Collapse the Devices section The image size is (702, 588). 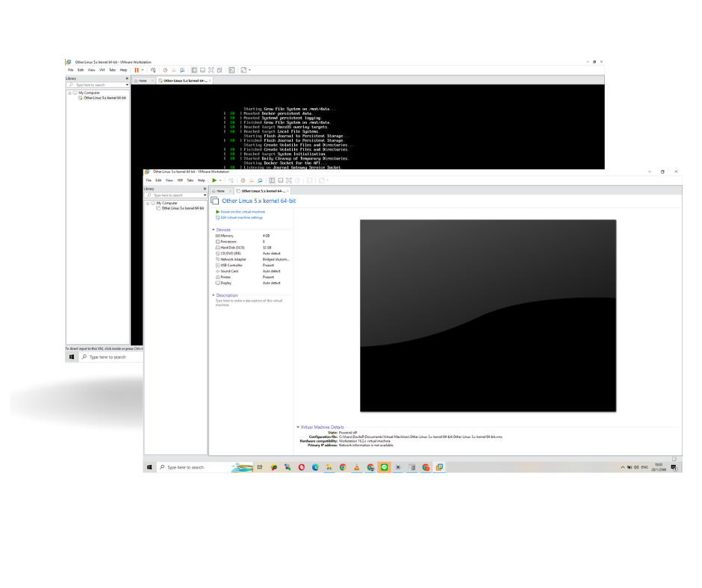pos(214,230)
